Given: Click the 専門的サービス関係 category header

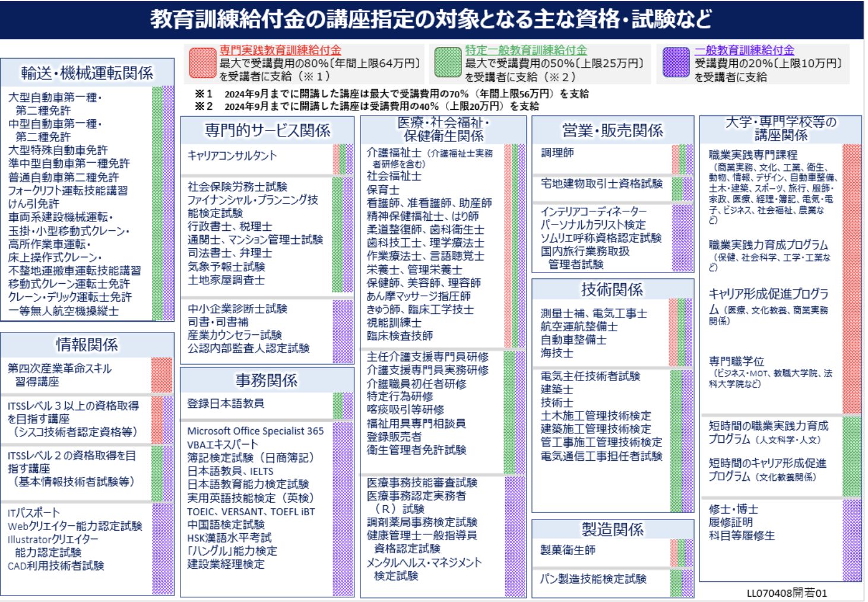Looking at the screenshot, I should tap(267, 131).
